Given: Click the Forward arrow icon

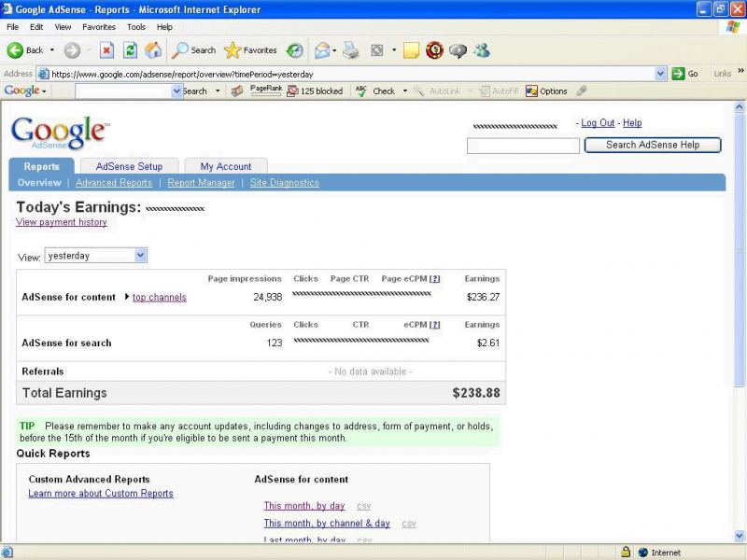Looking at the screenshot, I should click(73, 50).
